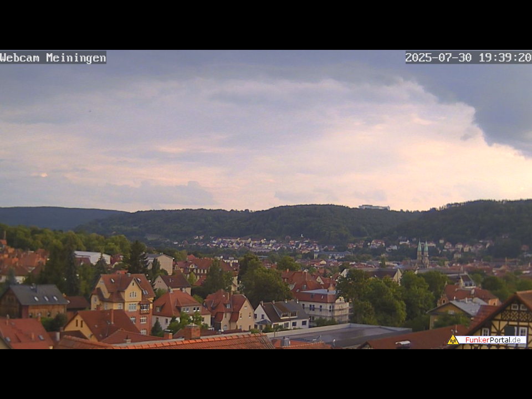Click the webcam image of Meiningen
This screenshot has width=532, height=399.
click(266, 199)
